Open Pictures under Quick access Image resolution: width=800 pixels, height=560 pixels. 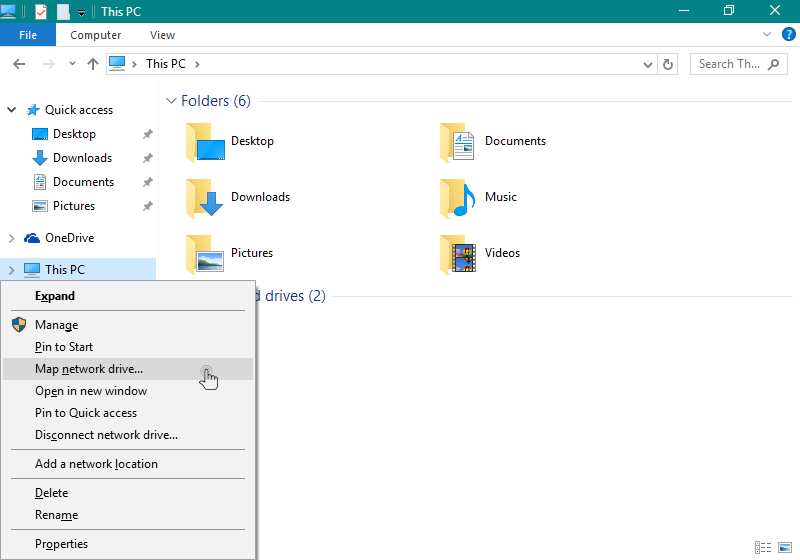coord(73,206)
